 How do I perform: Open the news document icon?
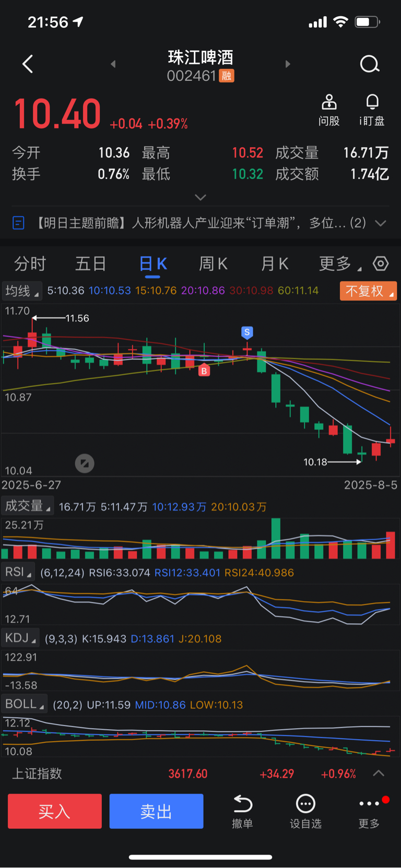[18, 223]
